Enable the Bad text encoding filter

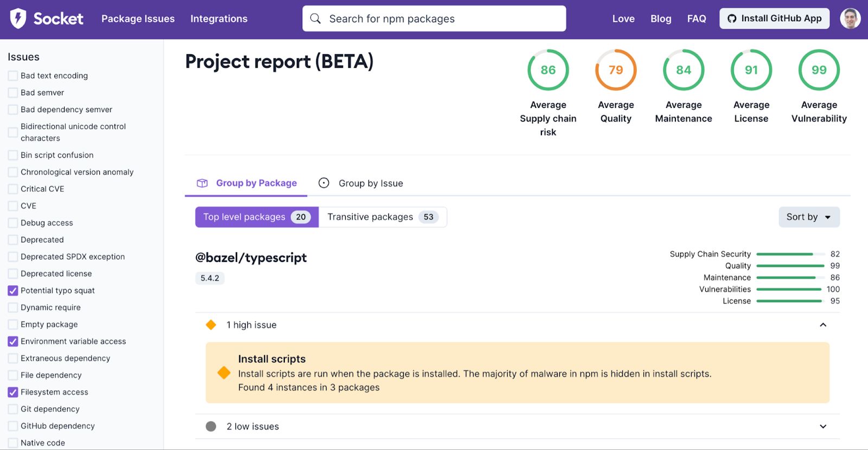[x=13, y=76]
